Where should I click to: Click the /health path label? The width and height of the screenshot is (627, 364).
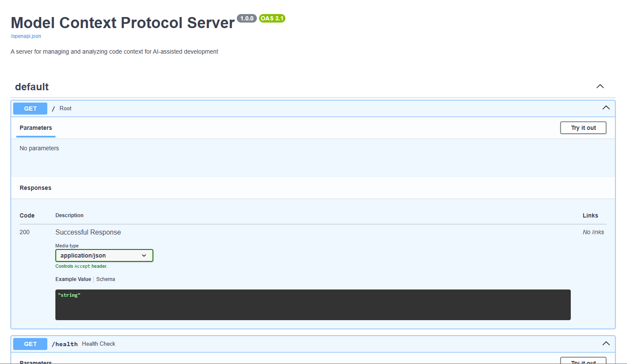[65, 344]
